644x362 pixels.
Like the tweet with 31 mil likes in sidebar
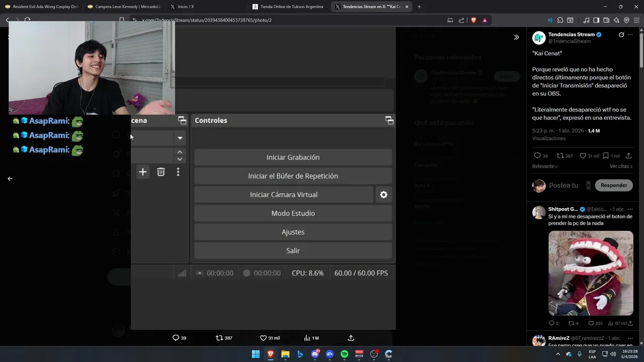(x=590, y=156)
